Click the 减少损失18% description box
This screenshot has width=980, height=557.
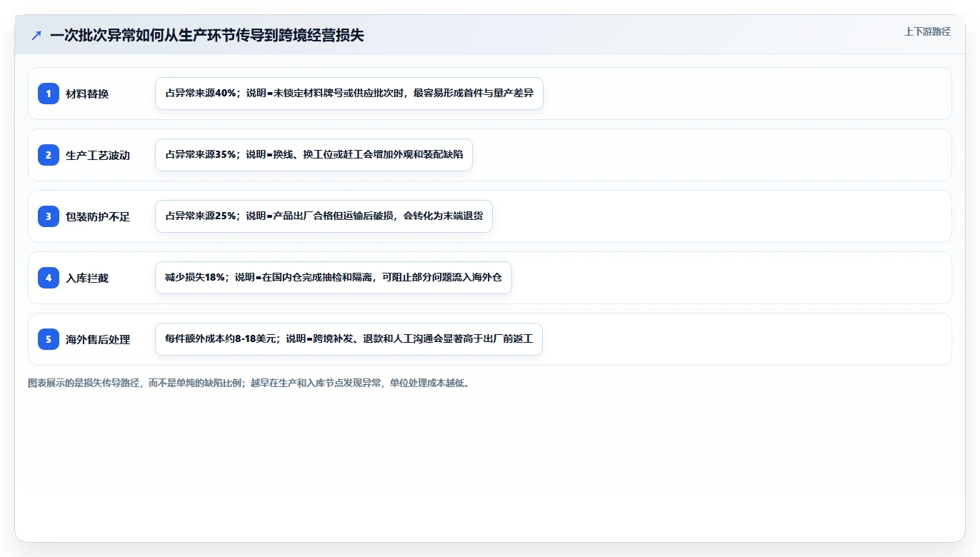(334, 278)
